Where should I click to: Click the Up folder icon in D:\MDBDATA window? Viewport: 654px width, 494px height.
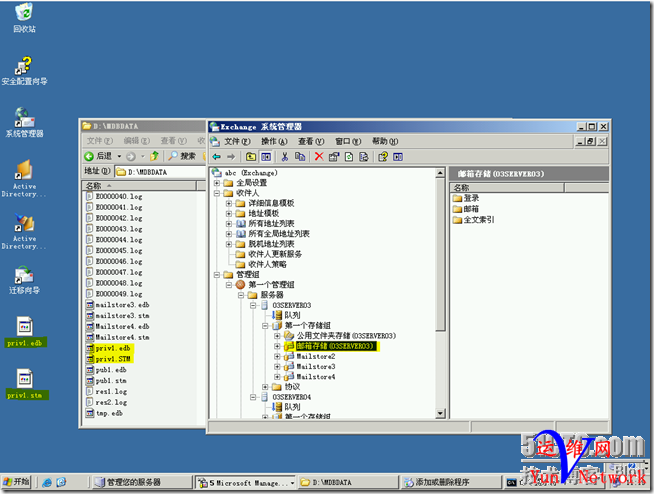click(x=154, y=156)
